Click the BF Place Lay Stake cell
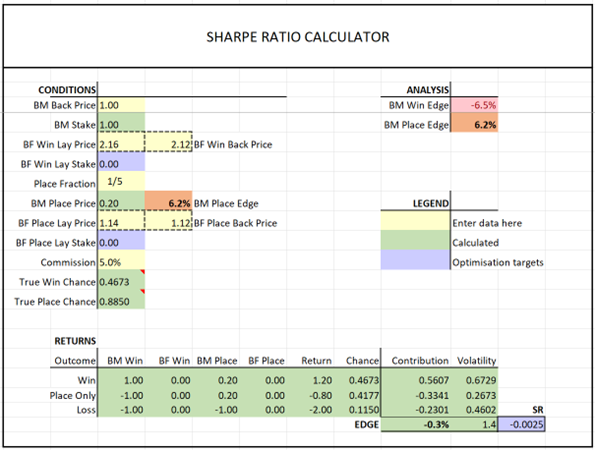595x450 pixels. coord(121,243)
